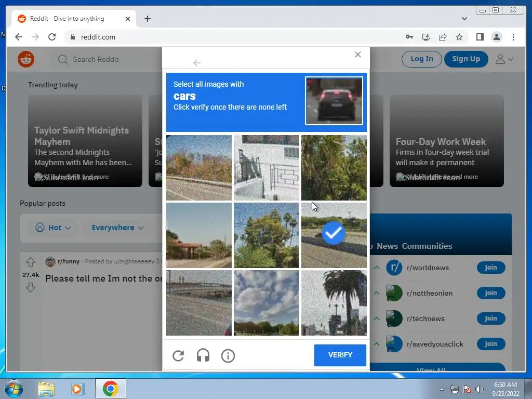Click the Chrome taskbar icon

110,389
